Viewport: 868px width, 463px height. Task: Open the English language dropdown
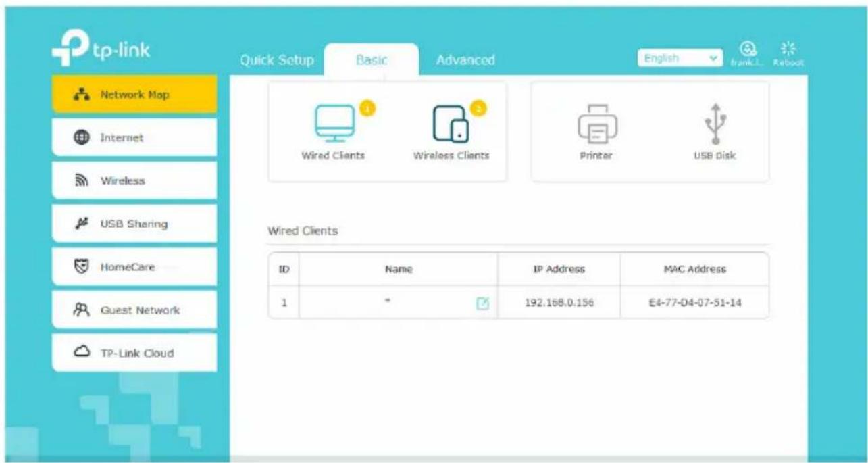[680, 59]
